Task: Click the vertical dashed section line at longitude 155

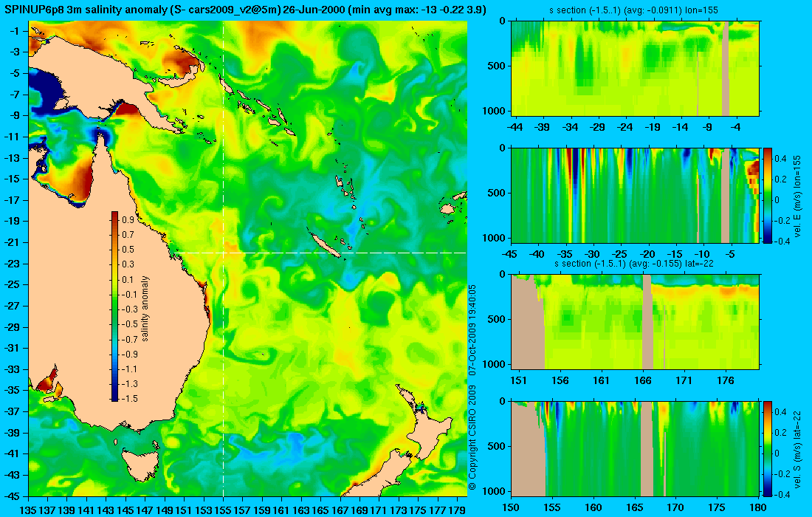Action: coord(223,259)
